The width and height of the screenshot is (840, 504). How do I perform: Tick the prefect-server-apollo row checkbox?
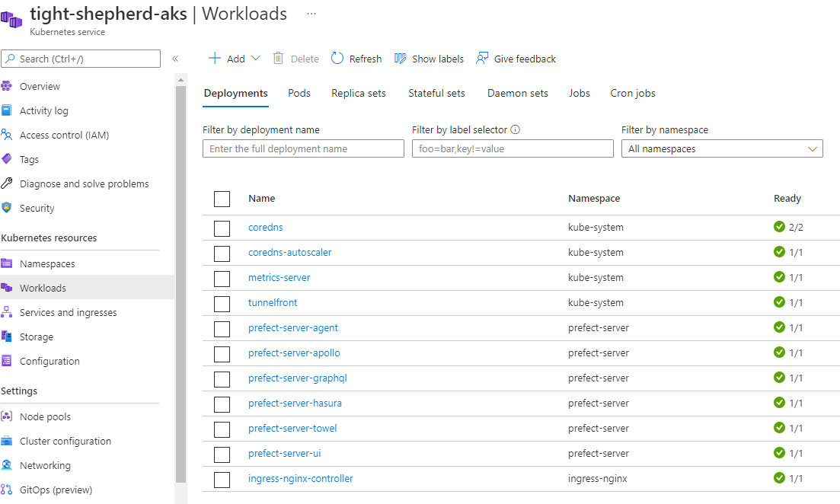tap(222, 354)
